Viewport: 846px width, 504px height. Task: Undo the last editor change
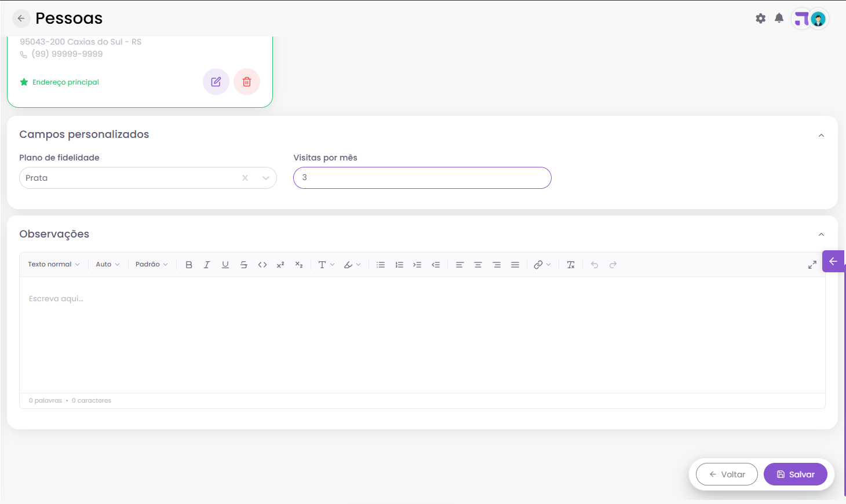(x=595, y=265)
